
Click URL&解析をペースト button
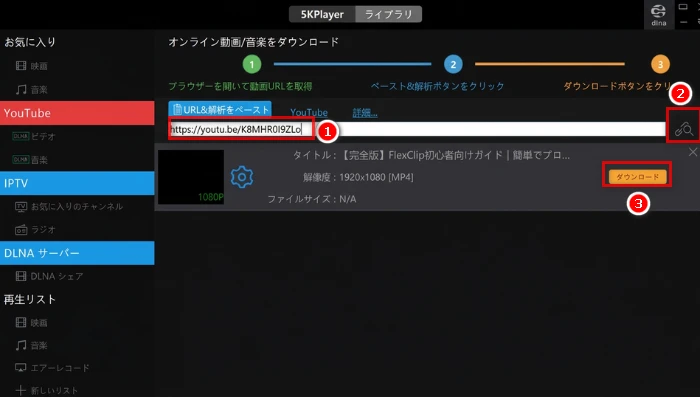tap(220, 109)
